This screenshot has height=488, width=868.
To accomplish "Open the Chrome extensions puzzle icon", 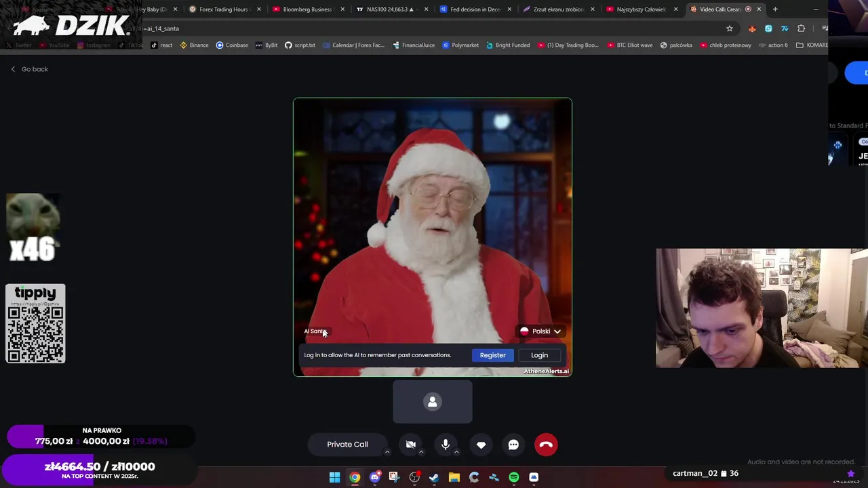I will tap(802, 28).
